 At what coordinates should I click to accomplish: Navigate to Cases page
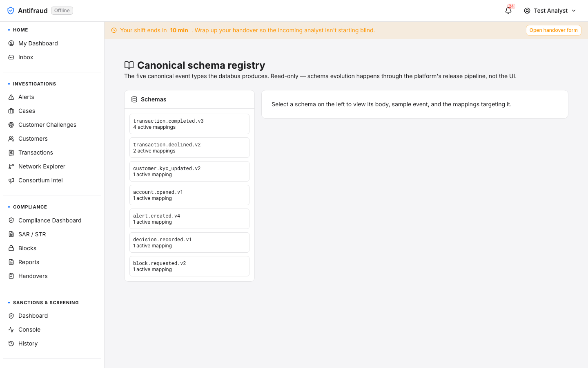tap(52, 111)
